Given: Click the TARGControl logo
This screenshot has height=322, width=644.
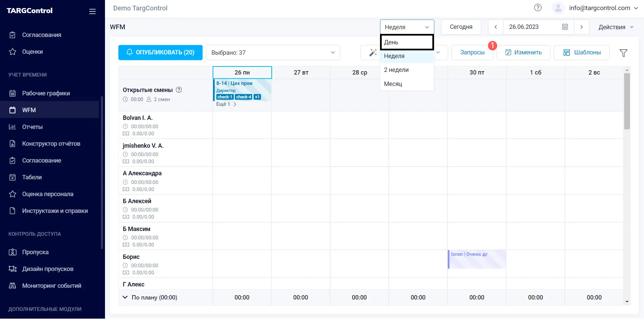Looking at the screenshot, I should point(30,11).
